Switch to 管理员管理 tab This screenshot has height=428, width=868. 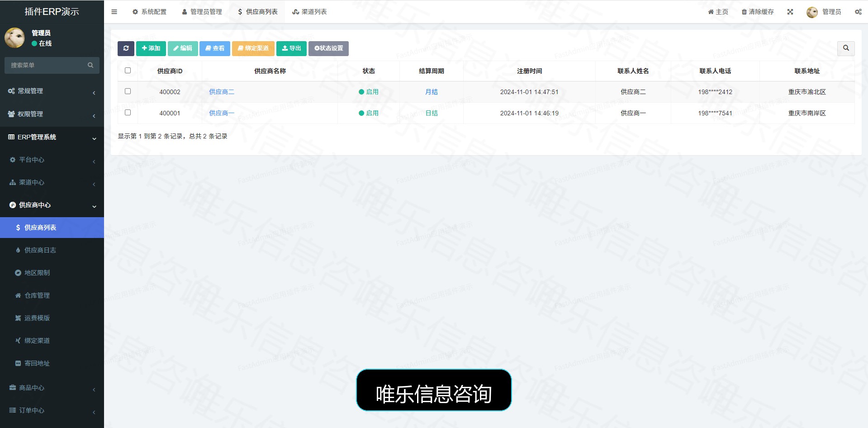(202, 12)
